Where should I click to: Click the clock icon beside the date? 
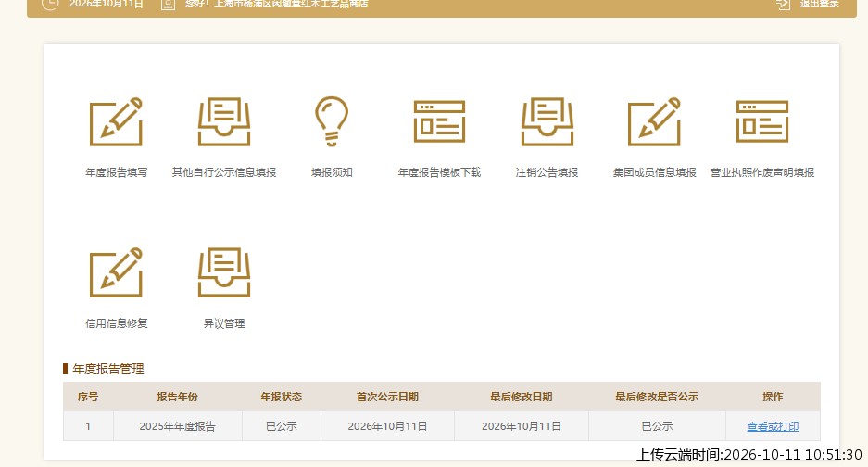click(x=50, y=5)
